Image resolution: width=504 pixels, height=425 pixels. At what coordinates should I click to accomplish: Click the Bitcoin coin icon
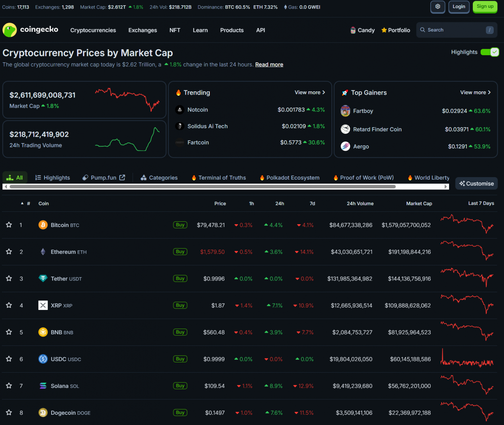(x=43, y=225)
